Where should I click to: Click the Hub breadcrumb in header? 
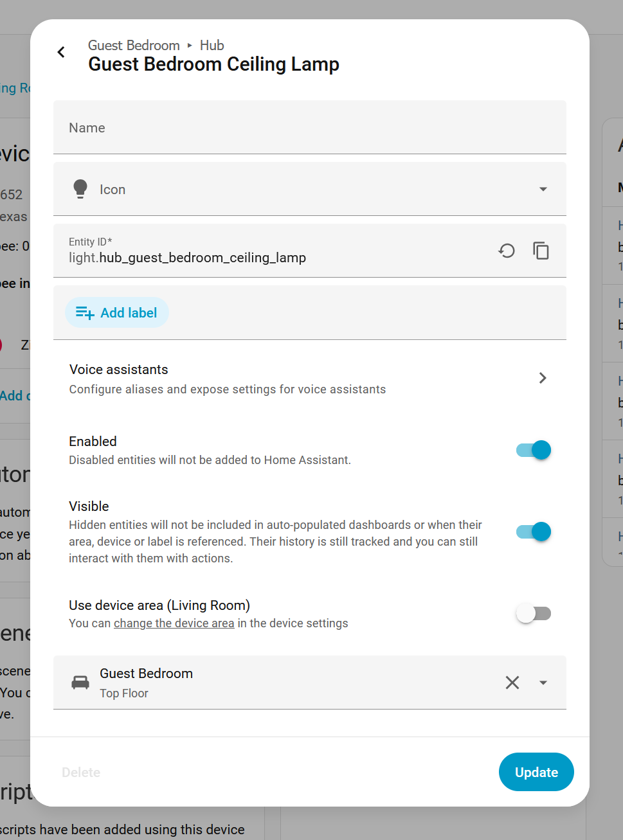click(212, 45)
